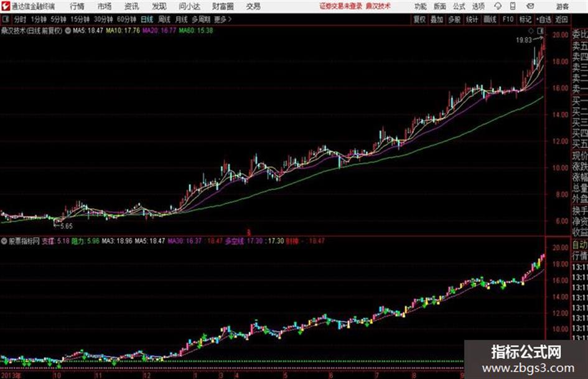Expand the 股票指标网 indicator dropdown circle

4,241
